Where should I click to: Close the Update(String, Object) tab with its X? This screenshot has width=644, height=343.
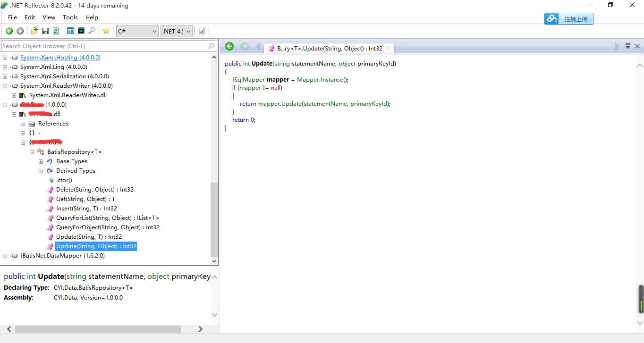388,48
